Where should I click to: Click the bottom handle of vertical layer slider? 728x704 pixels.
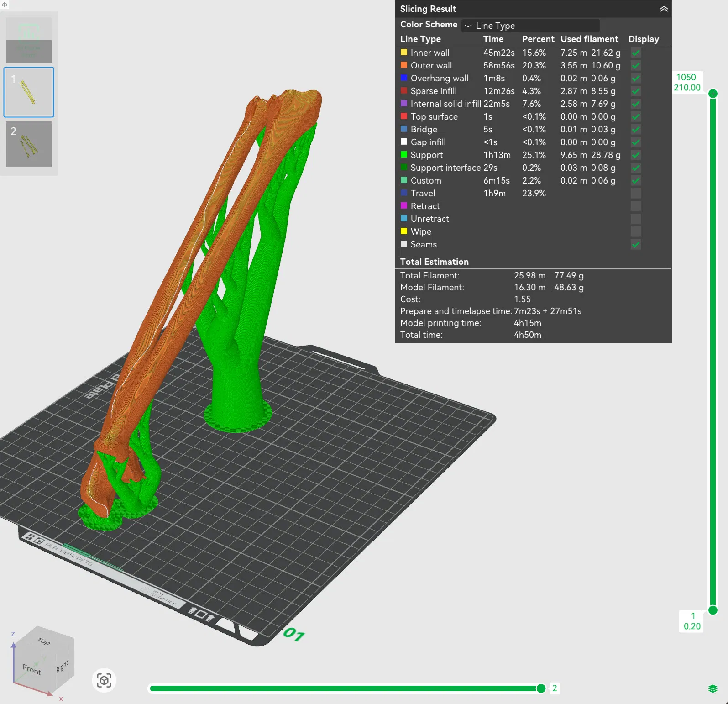[712, 610]
